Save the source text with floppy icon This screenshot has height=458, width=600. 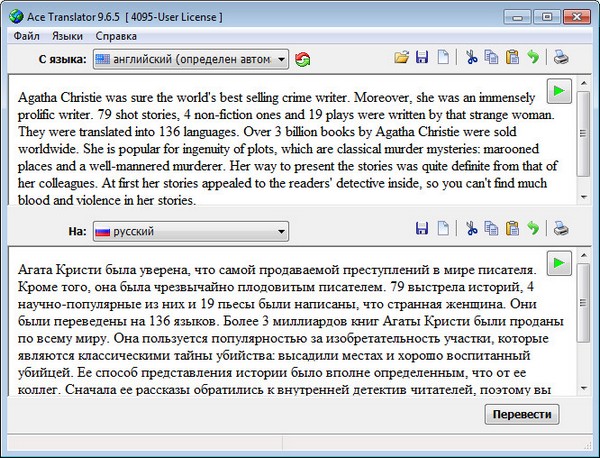click(422, 59)
